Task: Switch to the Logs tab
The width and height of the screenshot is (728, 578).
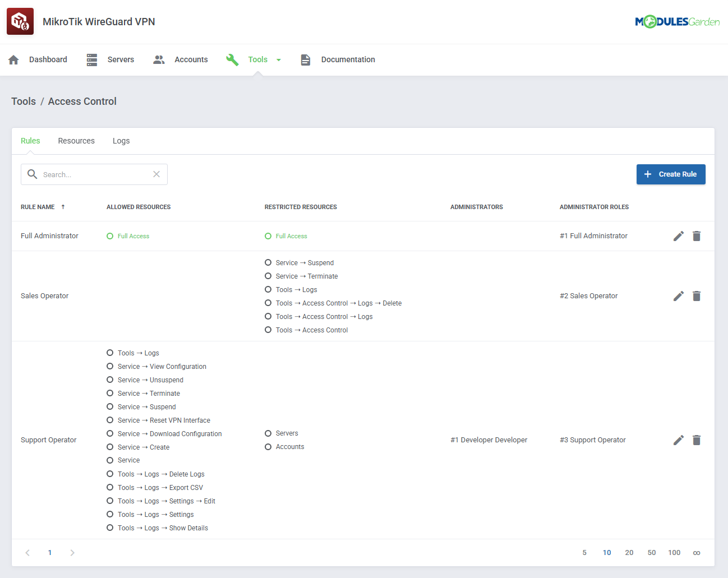Action: [x=121, y=141]
